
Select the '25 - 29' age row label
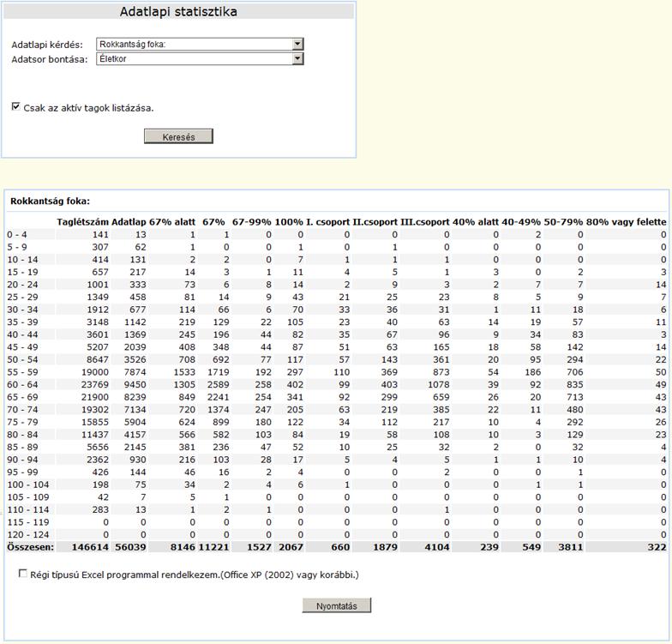(22, 297)
